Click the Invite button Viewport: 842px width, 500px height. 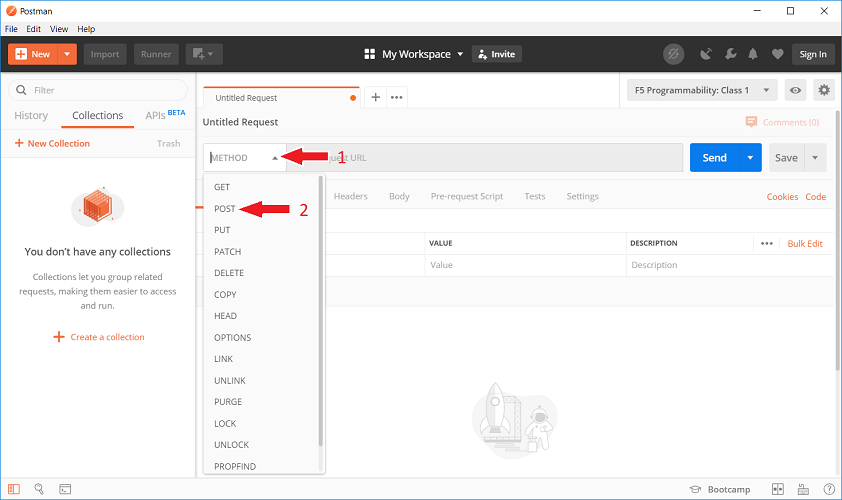point(497,54)
